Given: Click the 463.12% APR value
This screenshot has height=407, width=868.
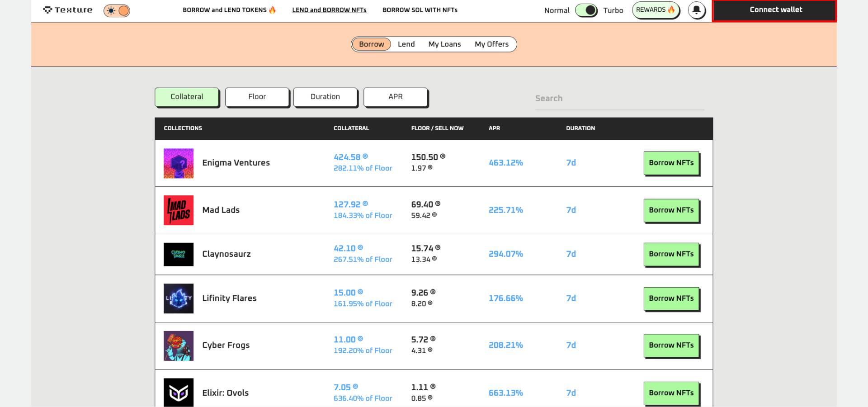Looking at the screenshot, I should [x=505, y=163].
